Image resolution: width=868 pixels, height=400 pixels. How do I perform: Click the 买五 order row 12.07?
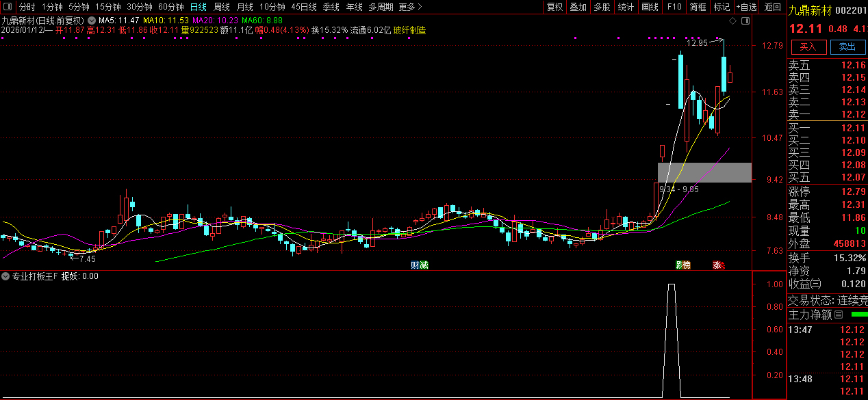tap(827, 178)
